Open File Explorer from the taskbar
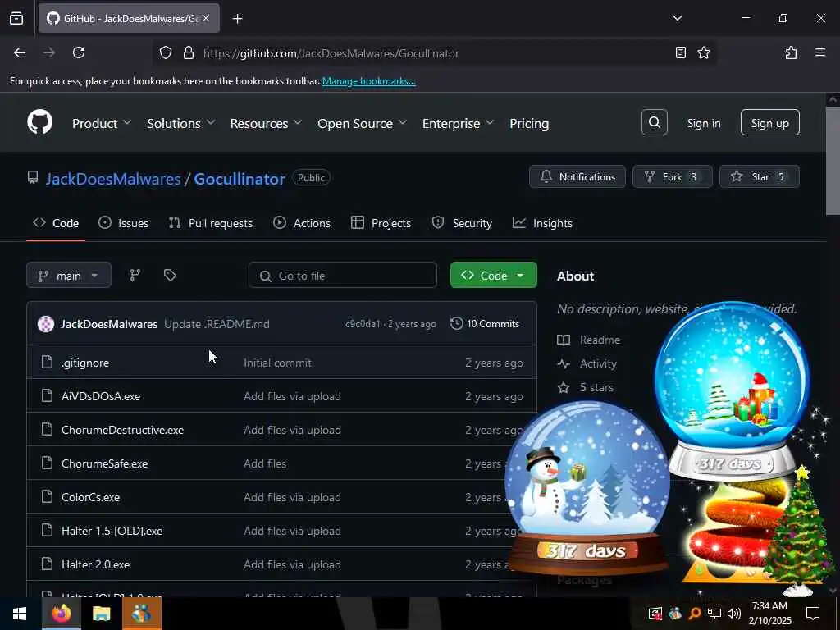840x630 pixels. pyautogui.click(x=101, y=614)
